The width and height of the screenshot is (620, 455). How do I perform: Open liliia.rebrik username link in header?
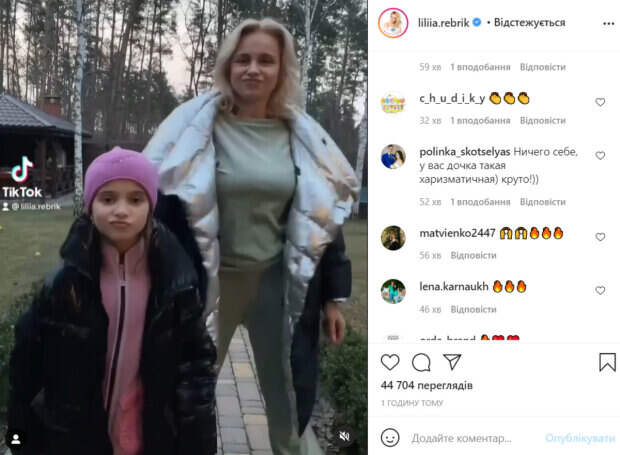click(443, 23)
